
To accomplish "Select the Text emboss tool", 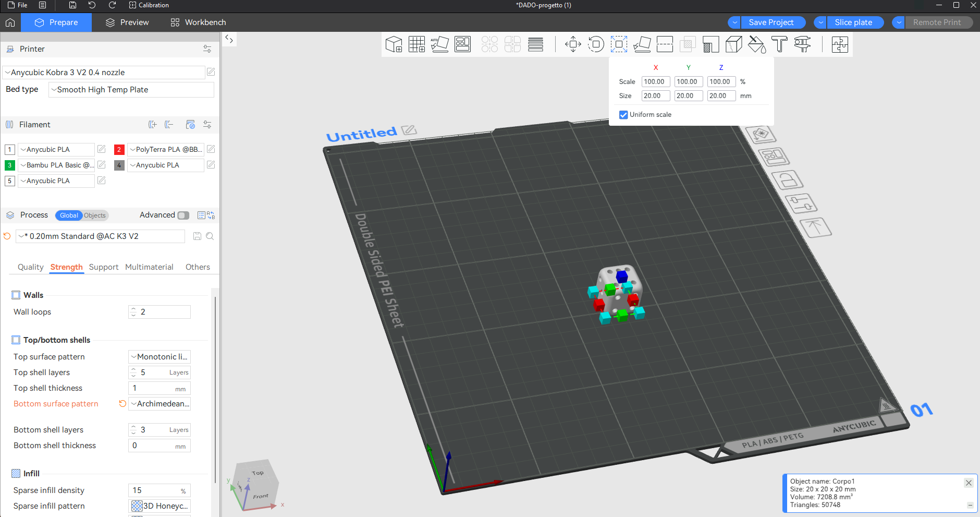I will [x=779, y=44].
